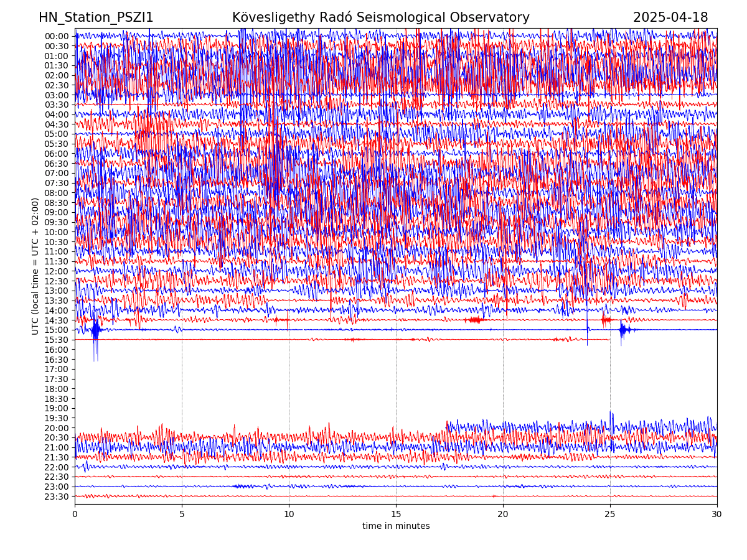The image size is (747, 560).
Task: Click the blue burst near minute 1 at 15:00
Action: click(x=95, y=330)
